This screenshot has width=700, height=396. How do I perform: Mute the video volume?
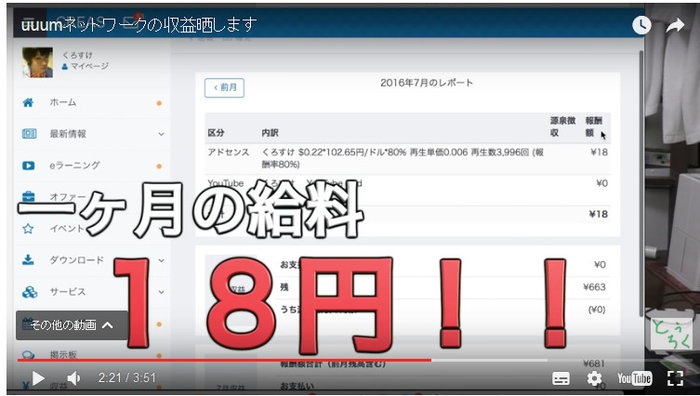74,379
